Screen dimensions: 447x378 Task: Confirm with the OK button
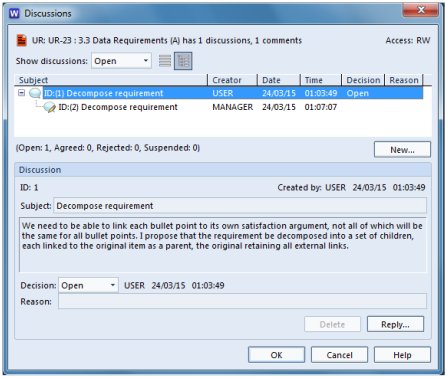[x=276, y=355]
